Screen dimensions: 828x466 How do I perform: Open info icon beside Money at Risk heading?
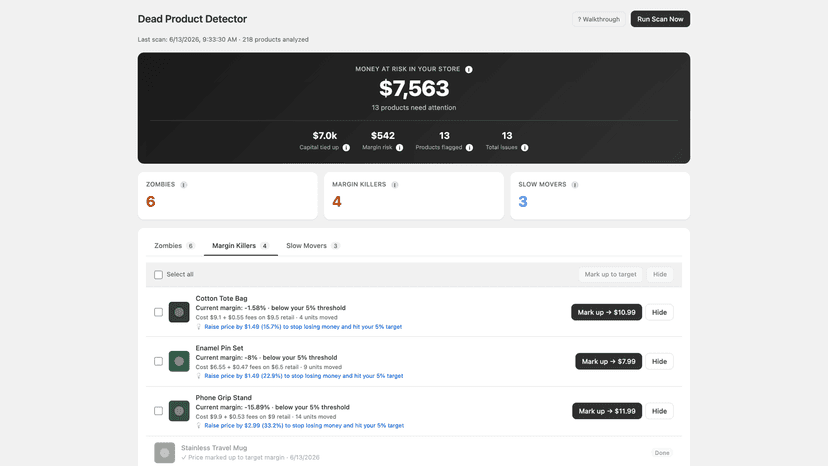coord(468,69)
